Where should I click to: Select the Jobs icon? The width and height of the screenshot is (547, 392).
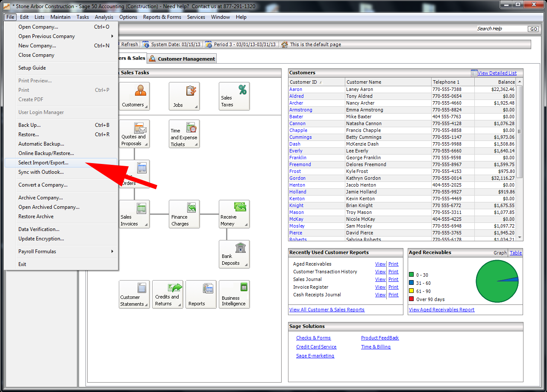184,96
